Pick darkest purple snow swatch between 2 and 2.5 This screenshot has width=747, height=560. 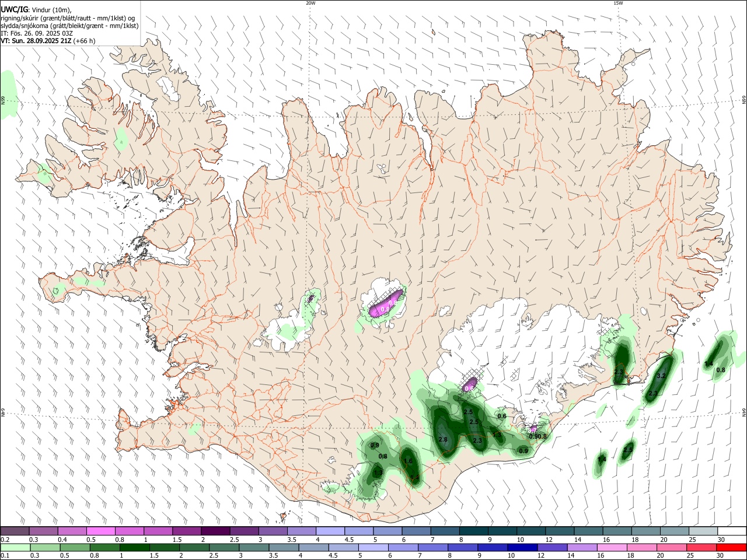[x=215, y=531]
